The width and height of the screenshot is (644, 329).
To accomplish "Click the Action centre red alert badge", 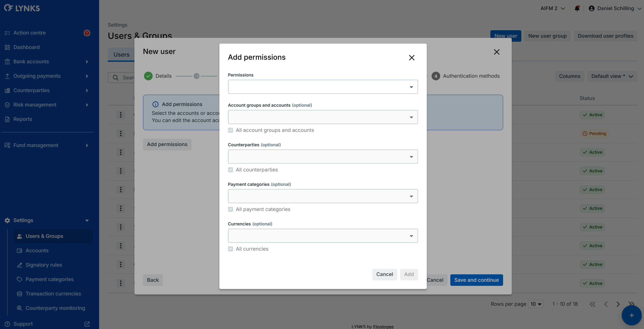I will [x=87, y=33].
